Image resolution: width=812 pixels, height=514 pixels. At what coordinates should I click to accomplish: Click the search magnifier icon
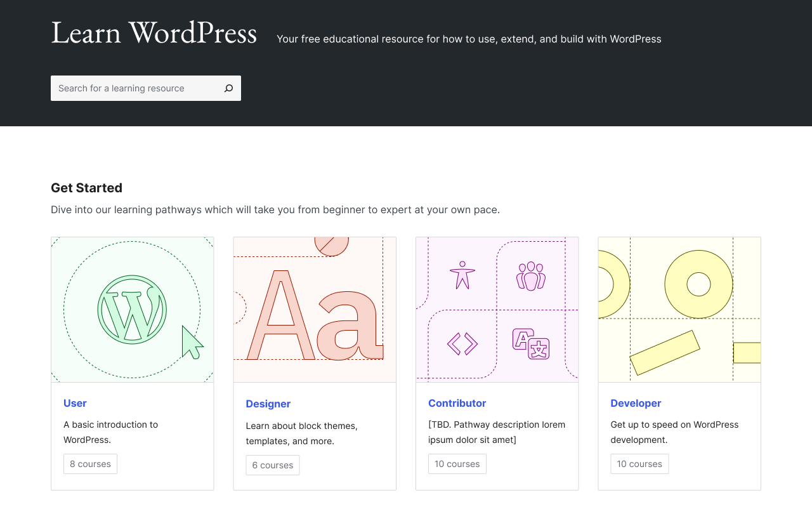[228, 88]
